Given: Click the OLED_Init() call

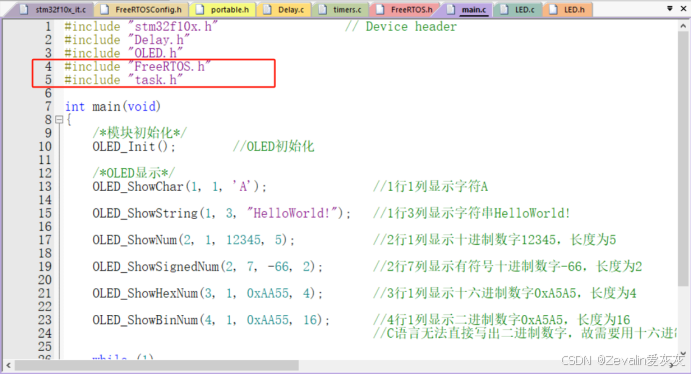Looking at the screenshot, I should coord(134,146).
